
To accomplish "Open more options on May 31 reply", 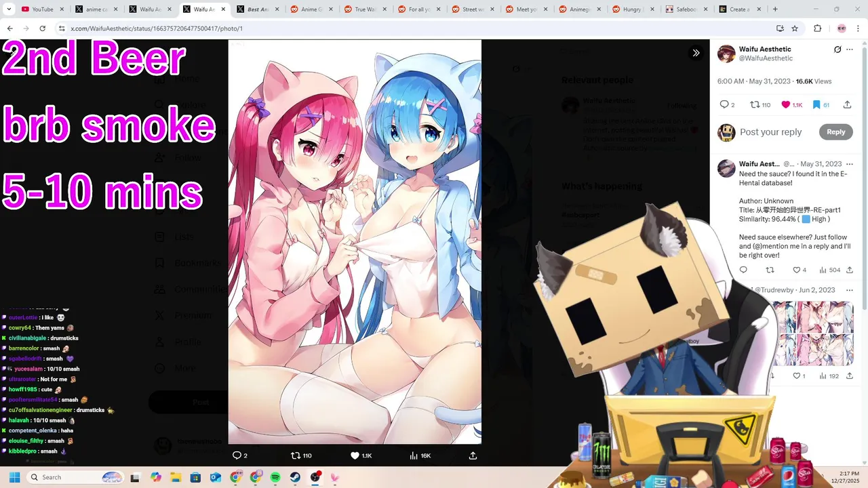I will (849, 164).
